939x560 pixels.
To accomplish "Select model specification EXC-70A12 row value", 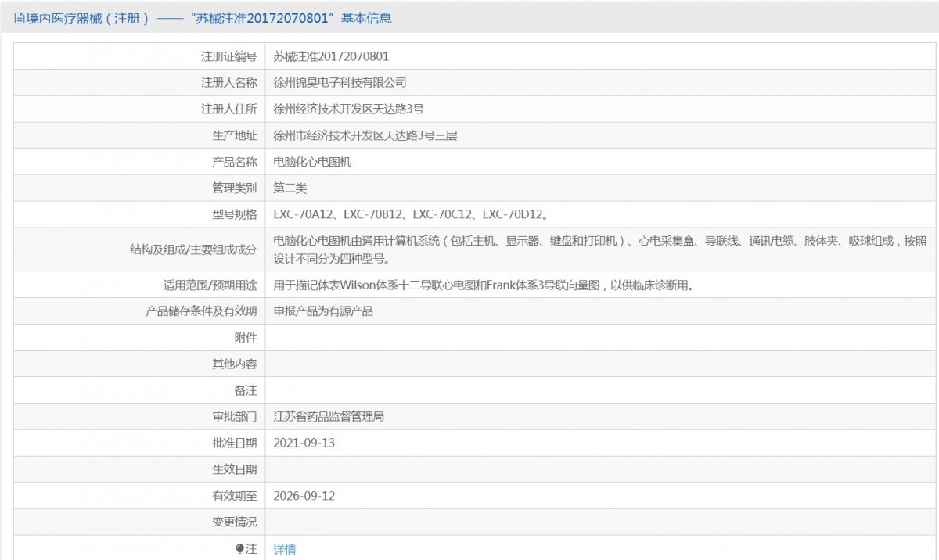I will (411, 214).
